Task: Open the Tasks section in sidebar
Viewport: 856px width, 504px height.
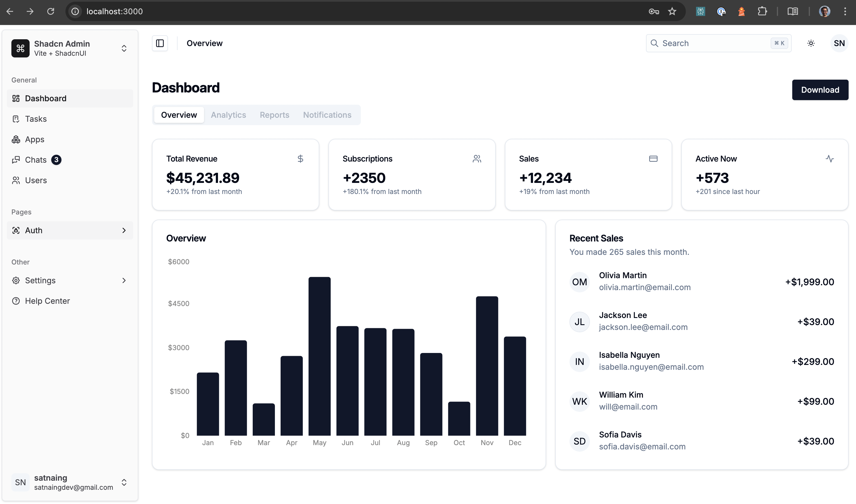Action: 35,119
